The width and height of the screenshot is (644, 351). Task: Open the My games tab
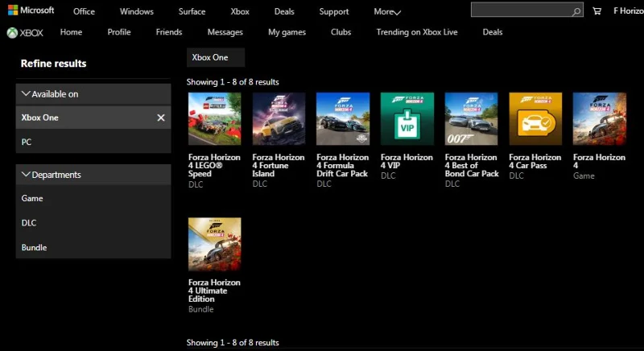click(x=286, y=32)
